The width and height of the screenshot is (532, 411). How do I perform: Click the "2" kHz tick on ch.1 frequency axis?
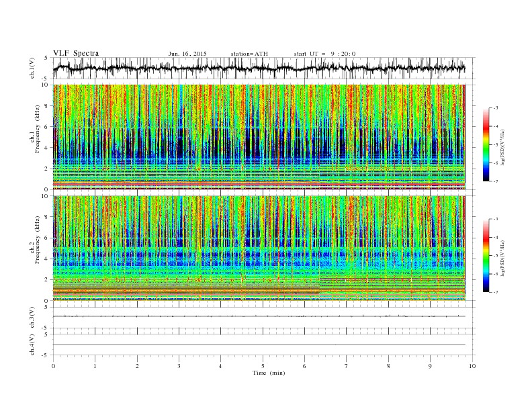tap(47, 169)
